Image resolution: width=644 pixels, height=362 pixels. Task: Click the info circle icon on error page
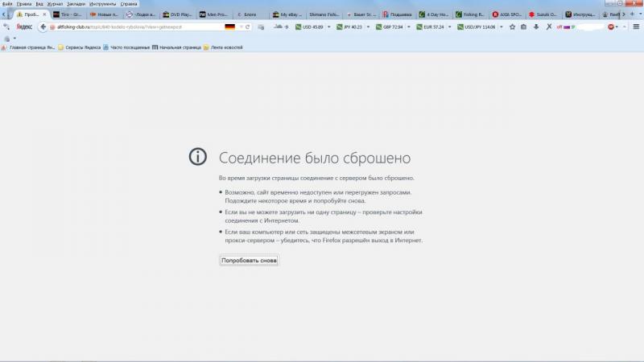click(197, 156)
